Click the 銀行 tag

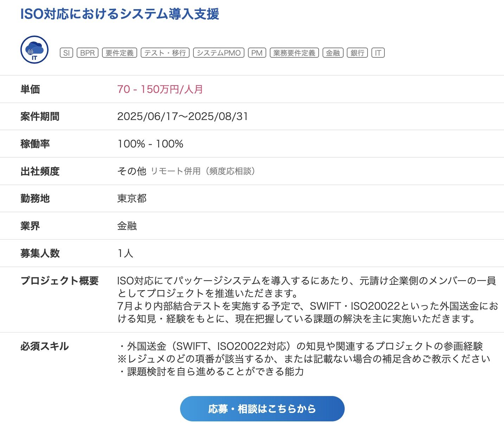tap(357, 53)
